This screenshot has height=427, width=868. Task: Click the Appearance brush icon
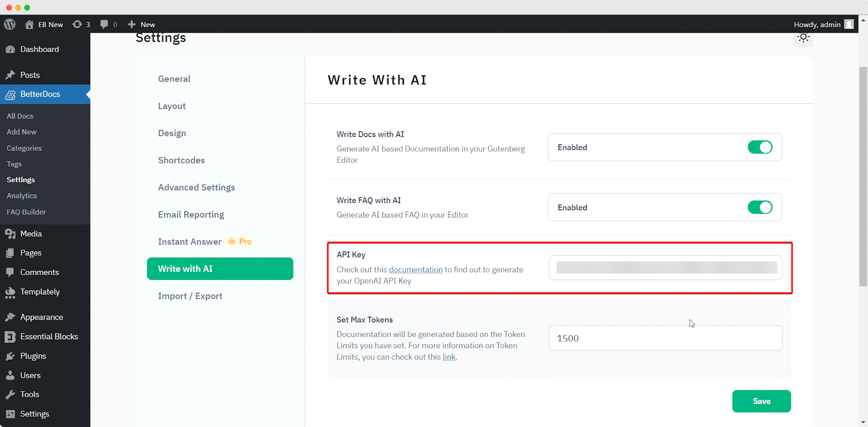10,317
